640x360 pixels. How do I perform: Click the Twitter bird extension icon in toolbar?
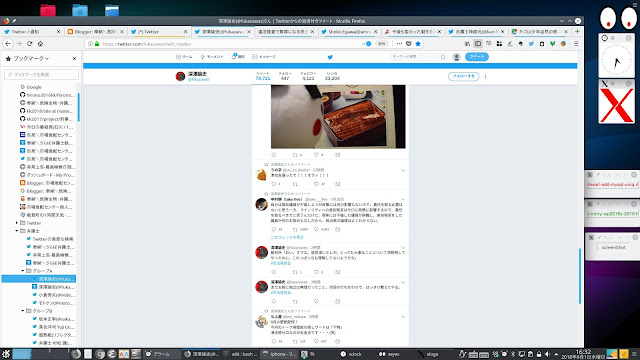(x=531, y=44)
